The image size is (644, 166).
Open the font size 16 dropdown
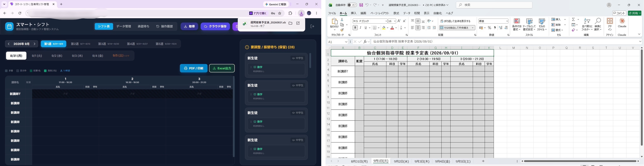395,21
